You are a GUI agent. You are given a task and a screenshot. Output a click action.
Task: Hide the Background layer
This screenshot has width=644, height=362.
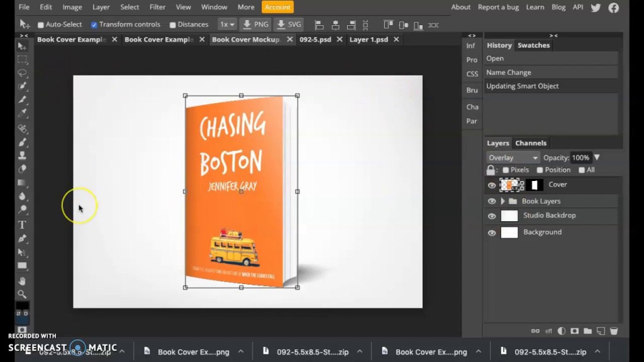click(x=492, y=233)
